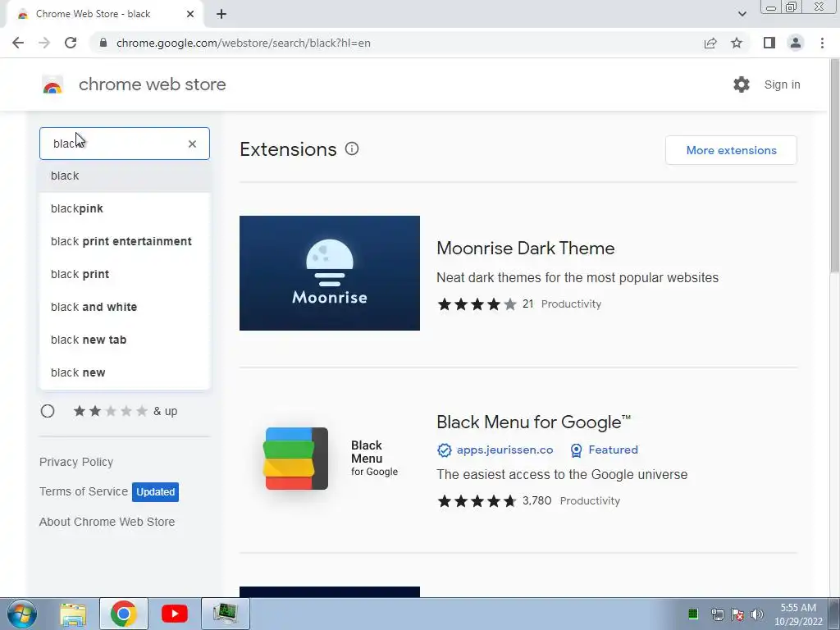Open the Chrome profile avatar
This screenshot has width=840, height=630.
[796, 43]
